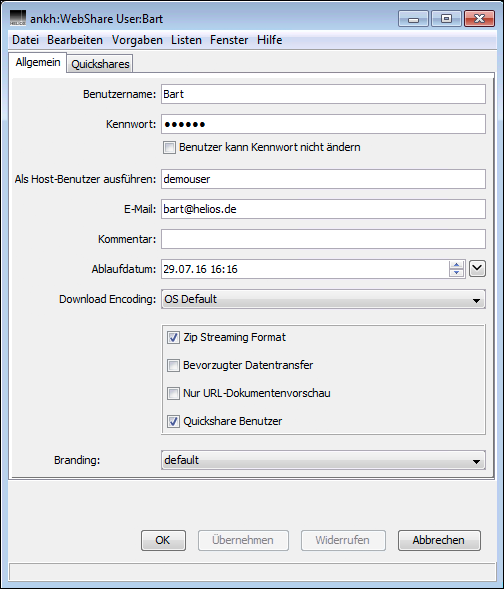Uncheck Quickshare Benutzer
Image resolution: width=504 pixels, height=589 pixels.
173,421
